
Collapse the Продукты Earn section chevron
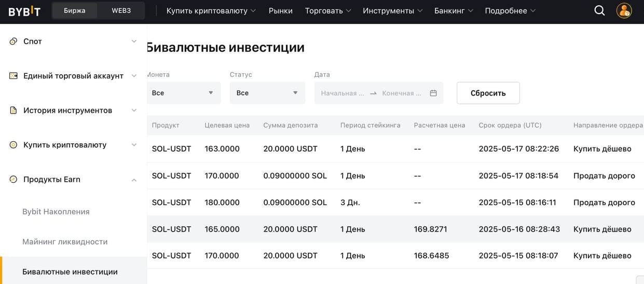coord(134,180)
